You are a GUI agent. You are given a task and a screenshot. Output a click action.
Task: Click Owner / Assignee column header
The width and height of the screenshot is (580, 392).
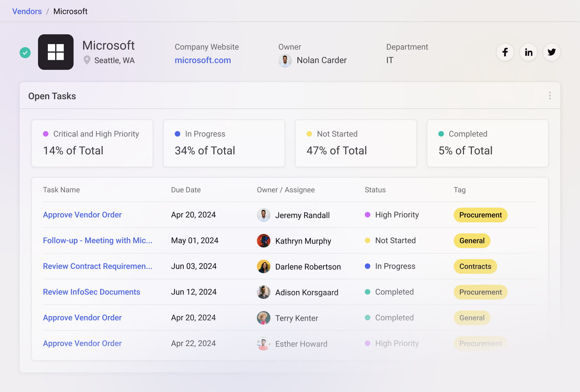click(286, 190)
